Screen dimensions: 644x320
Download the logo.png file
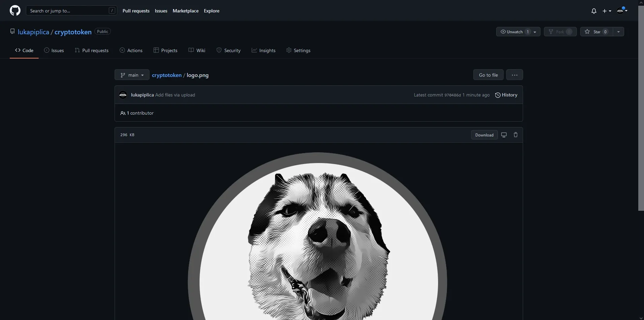484,135
